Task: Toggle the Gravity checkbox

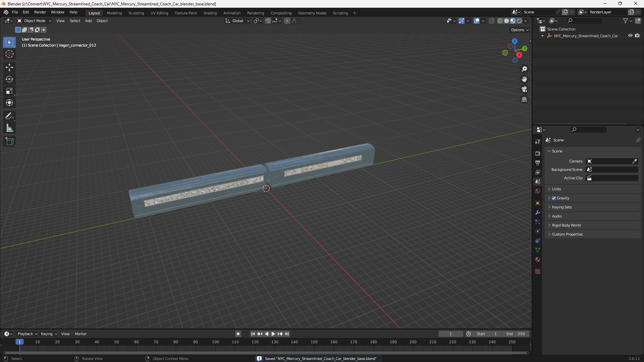Action: click(554, 198)
